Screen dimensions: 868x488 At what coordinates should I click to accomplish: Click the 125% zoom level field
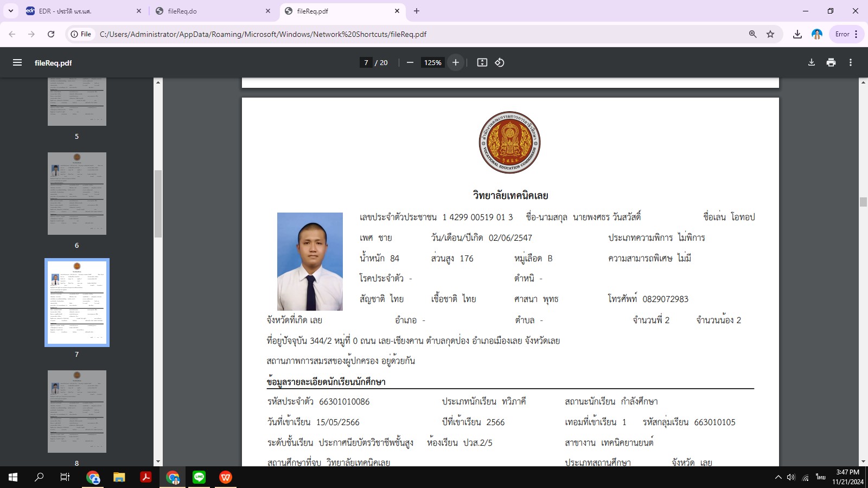click(x=432, y=62)
